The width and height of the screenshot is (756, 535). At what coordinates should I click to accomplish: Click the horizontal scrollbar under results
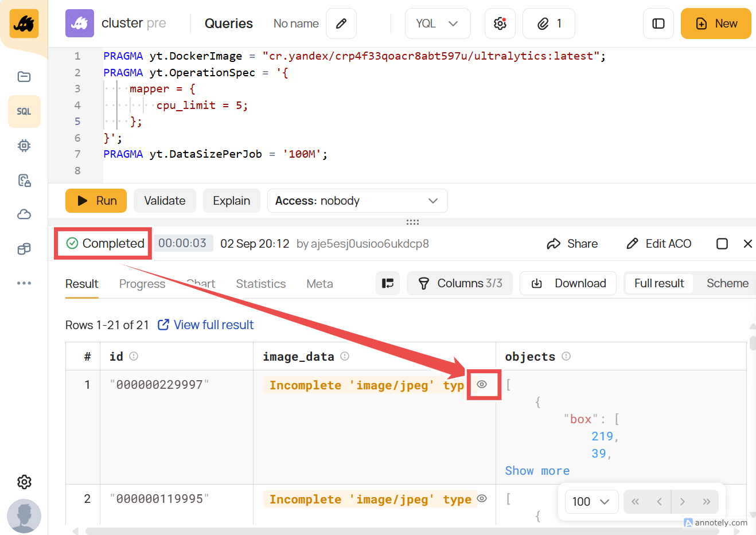(x=402, y=531)
